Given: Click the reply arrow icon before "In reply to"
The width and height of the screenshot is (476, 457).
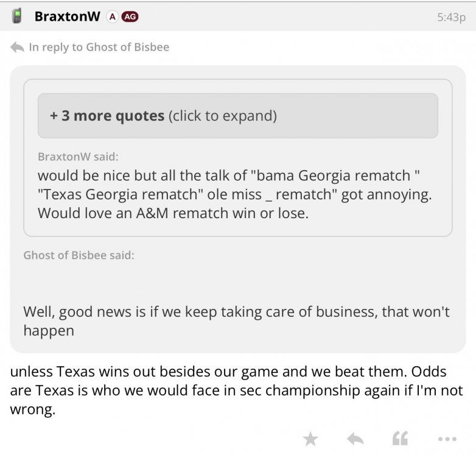Looking at the screenshot, I should click(18, 47).
